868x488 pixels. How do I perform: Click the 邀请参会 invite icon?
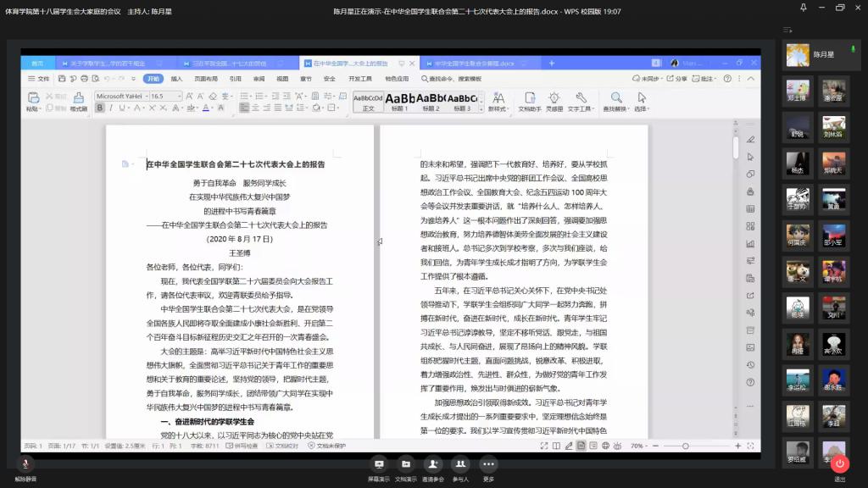pos(433,464)
